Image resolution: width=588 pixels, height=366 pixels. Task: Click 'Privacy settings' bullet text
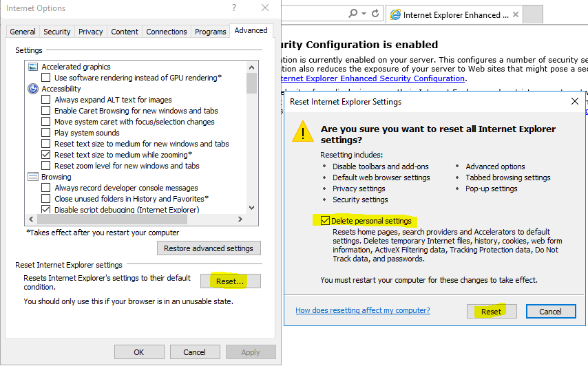click(359, 189)
